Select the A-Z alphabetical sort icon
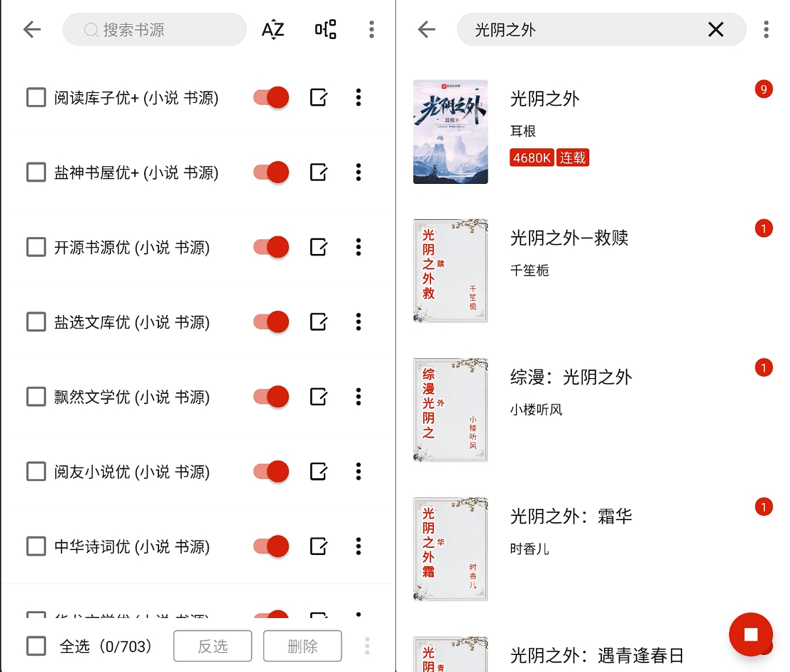Viewport: 790px width, 672px height. point(273,29)
